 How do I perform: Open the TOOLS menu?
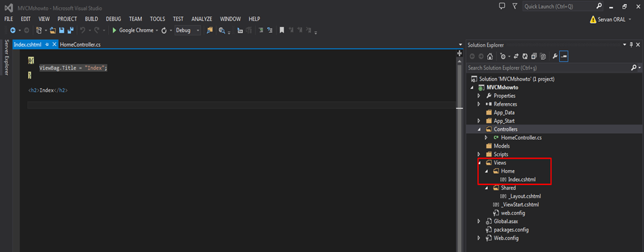[158, 19]
